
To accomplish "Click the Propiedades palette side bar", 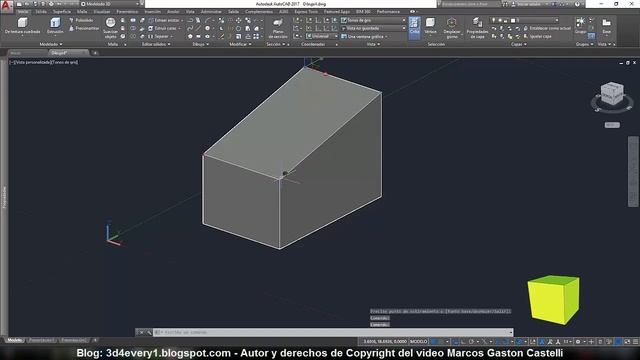I will tap(4, 198).
